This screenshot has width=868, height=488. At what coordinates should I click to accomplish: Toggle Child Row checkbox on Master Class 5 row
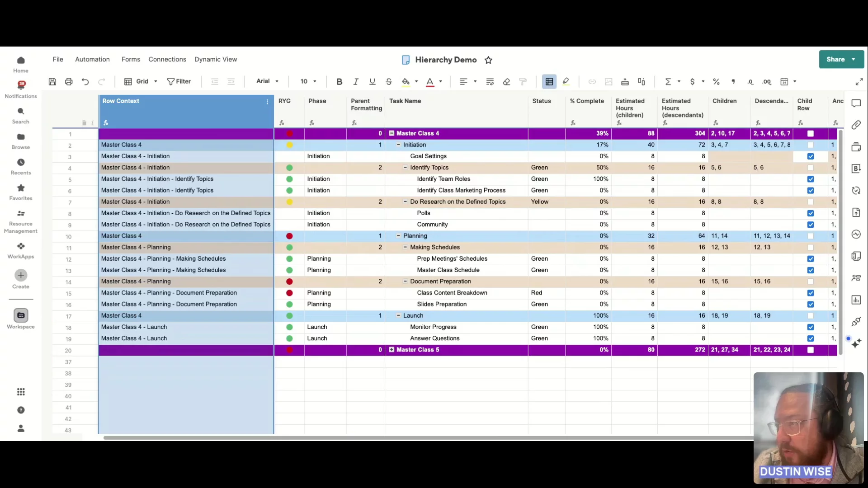click(x=811, y=350)
